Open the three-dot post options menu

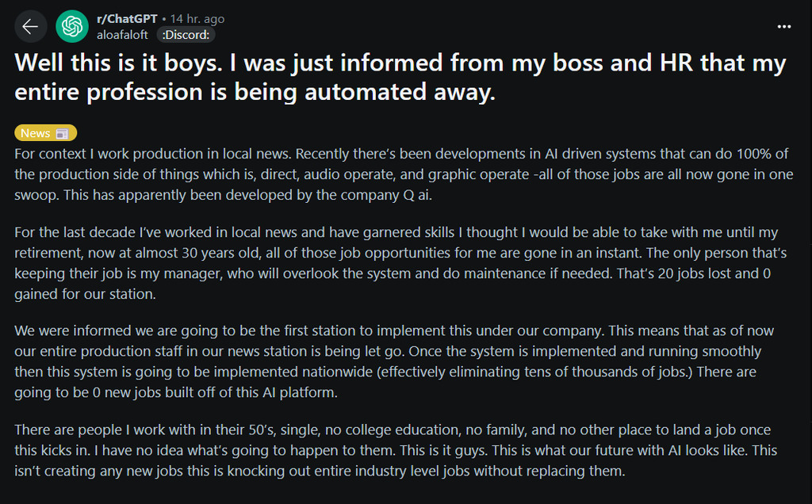click(784, 26)
